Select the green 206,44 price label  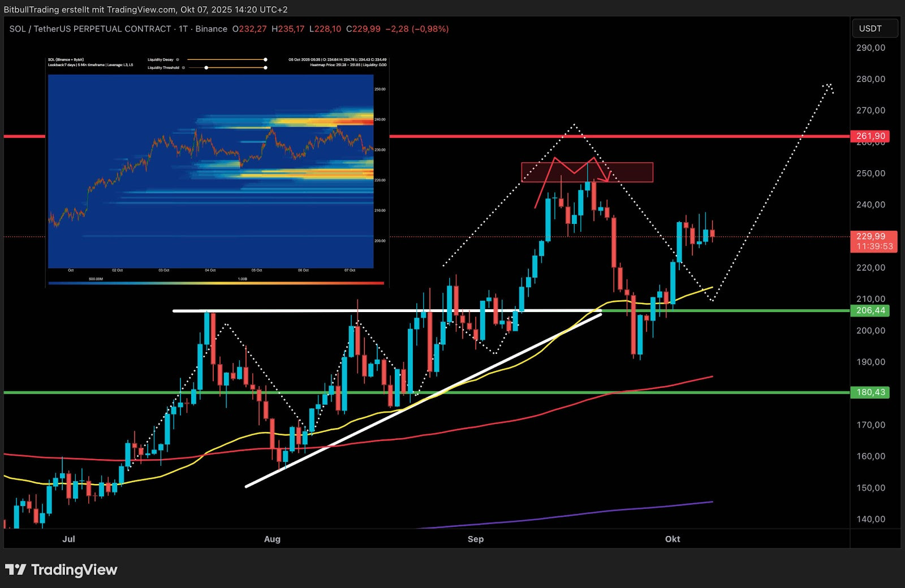(870, 310)
